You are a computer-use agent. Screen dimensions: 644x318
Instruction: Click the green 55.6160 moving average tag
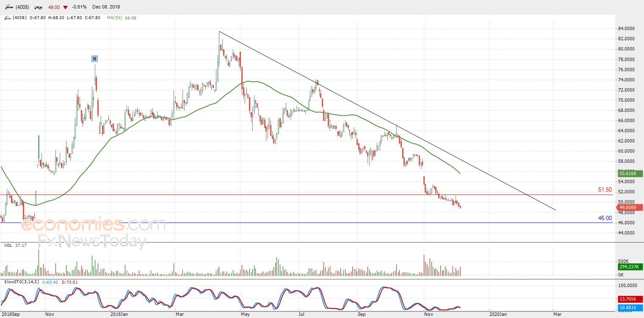click(x=630, y=173)
